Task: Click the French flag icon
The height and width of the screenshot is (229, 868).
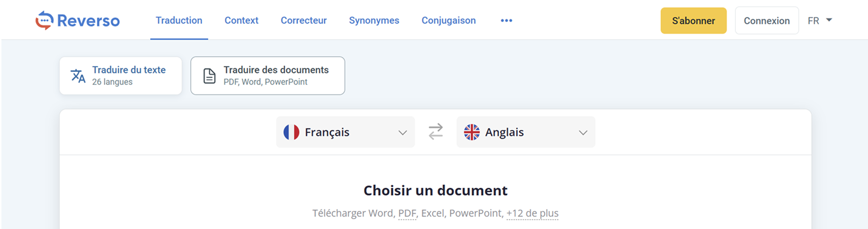Action: (x=291, y=132)
